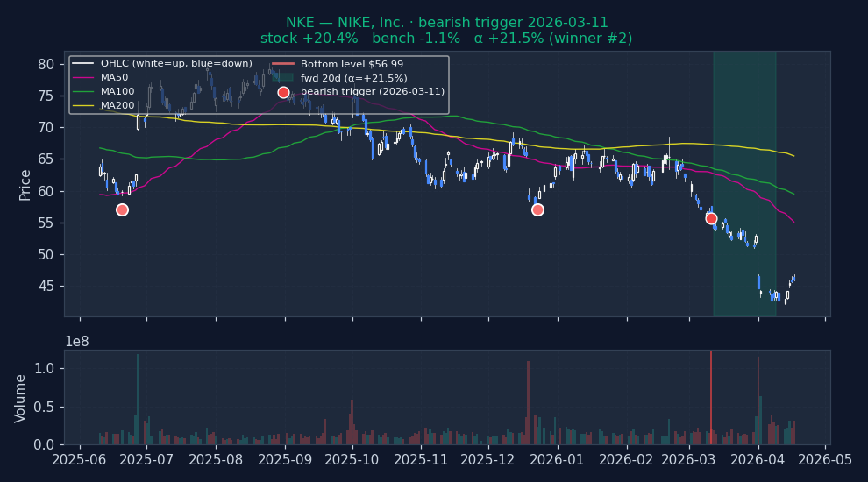Click the red marker dot near June 2025
Image resolution: width=868 pixels, height=482 pixels.
point(123,209)
